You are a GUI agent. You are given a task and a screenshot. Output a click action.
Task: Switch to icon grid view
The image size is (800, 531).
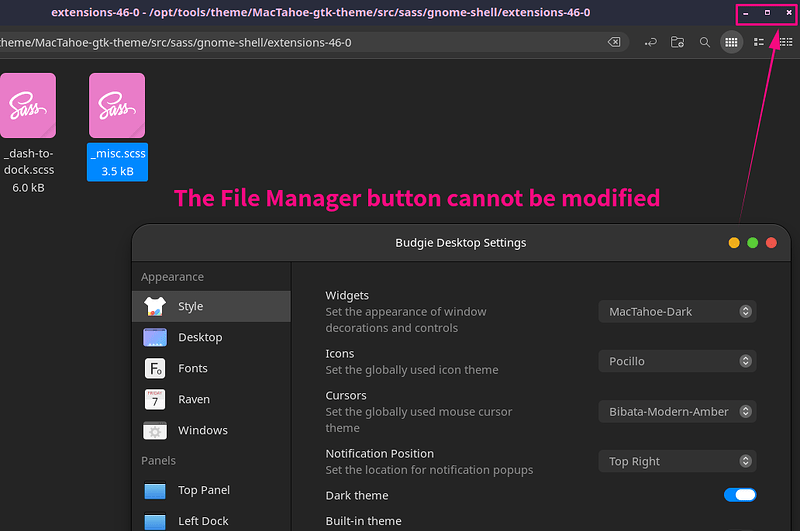click(731, 42)
